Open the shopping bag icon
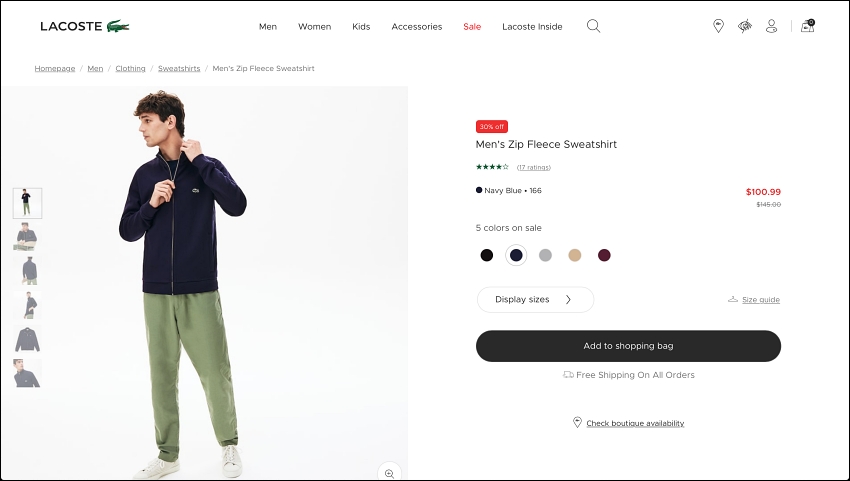The width and height of the screenshot is (850, 481). 808,26
